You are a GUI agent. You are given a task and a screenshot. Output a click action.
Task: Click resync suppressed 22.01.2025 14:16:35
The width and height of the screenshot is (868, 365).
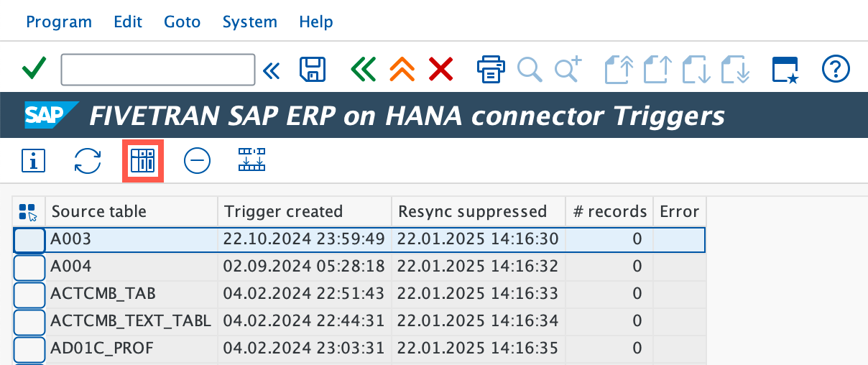click(479, 348)
